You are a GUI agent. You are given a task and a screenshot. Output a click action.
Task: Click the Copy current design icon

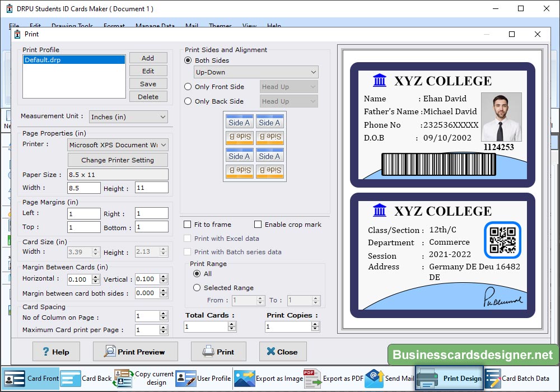tap(123, 379)
